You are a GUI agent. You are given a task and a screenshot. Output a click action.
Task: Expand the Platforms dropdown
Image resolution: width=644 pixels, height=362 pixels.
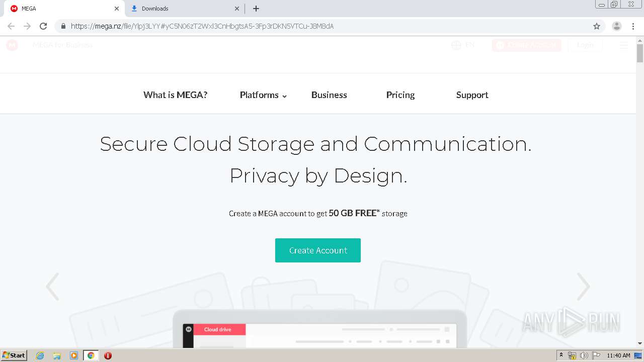(x=263, y=95)
